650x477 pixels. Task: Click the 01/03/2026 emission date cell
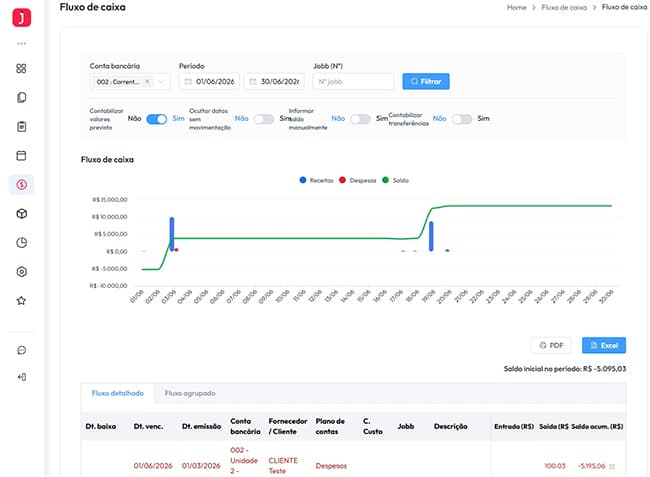pos(201,466)
